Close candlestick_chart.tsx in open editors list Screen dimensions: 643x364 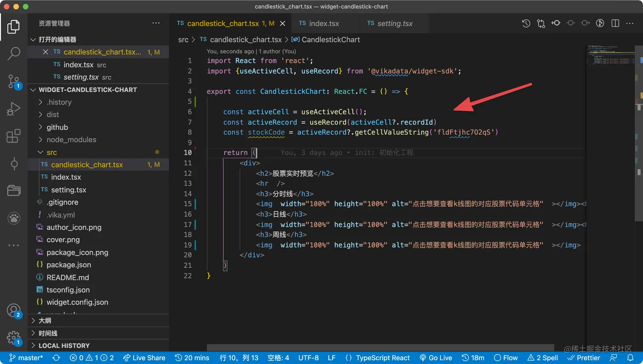pyautogui.click(x=46, y=52)
